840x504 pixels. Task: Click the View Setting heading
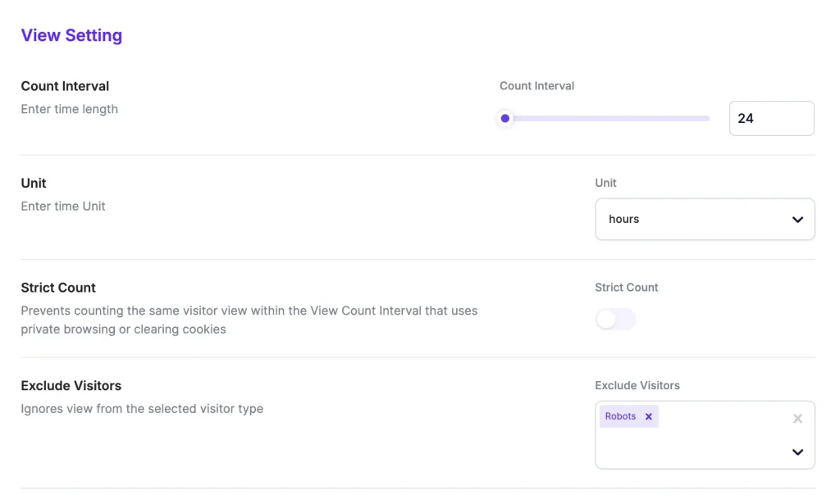(71, 35)
